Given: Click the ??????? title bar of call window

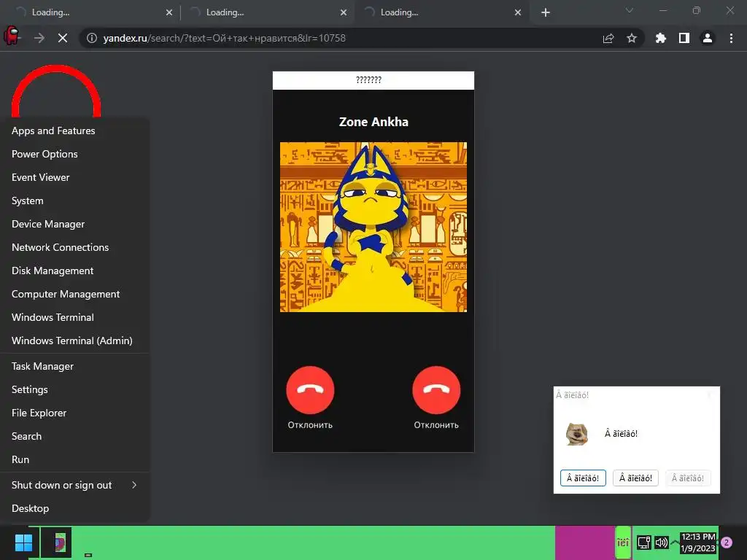Looking at the screenshot, I should coord(373,80).
